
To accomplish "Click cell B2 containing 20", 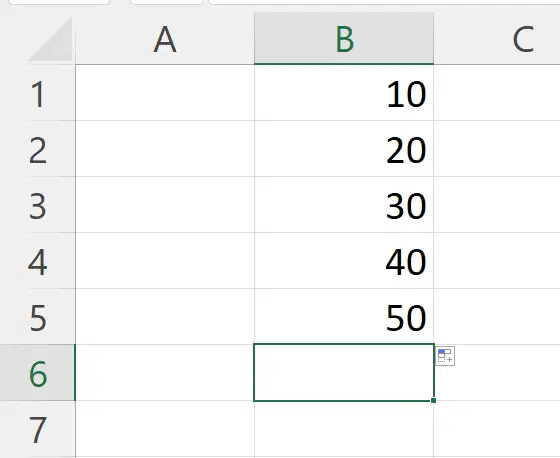I will pos(344,149).
